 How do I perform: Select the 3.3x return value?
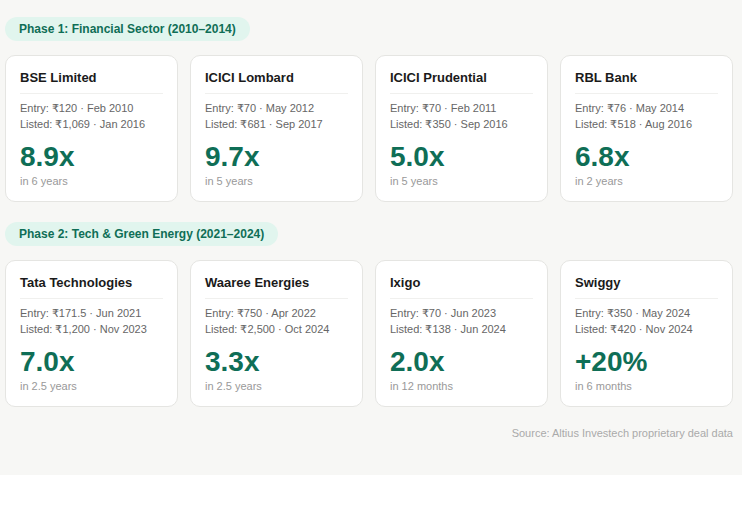tap(232, 361)
